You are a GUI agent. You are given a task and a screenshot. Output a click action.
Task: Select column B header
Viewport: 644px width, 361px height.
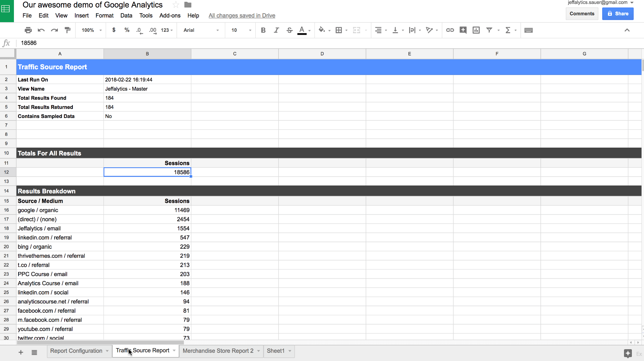pos(147,54)
